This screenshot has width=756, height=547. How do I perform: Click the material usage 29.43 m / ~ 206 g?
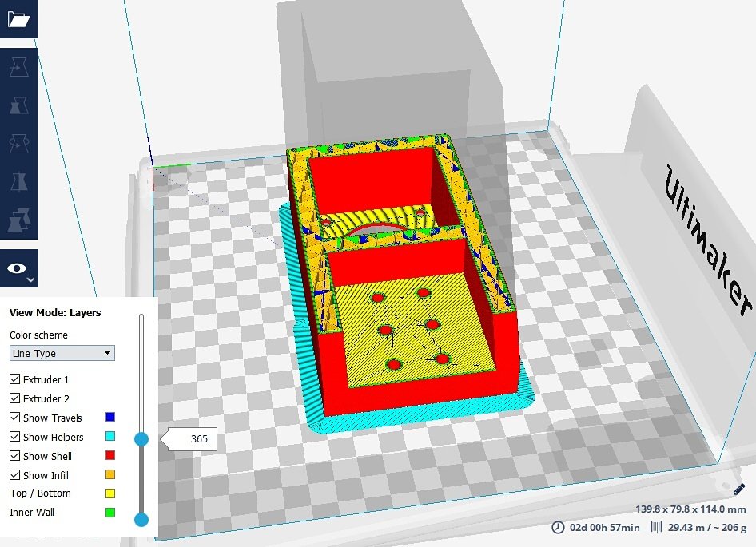point(706,528)
